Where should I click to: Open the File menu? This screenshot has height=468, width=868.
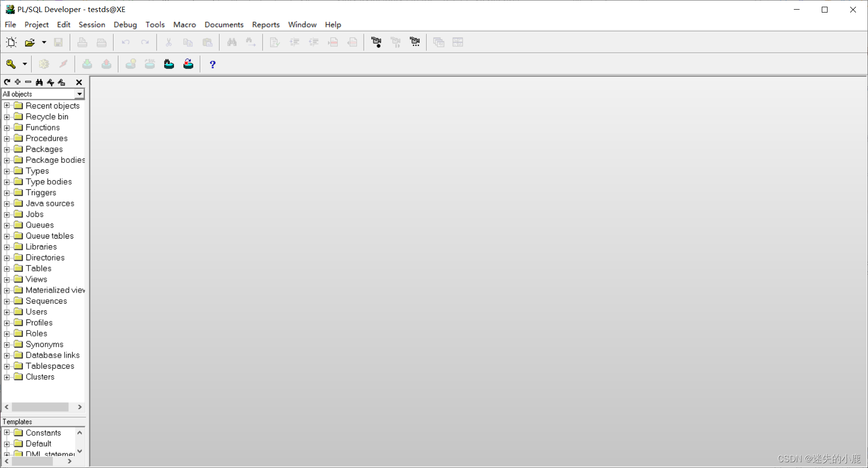click(10, 25)
